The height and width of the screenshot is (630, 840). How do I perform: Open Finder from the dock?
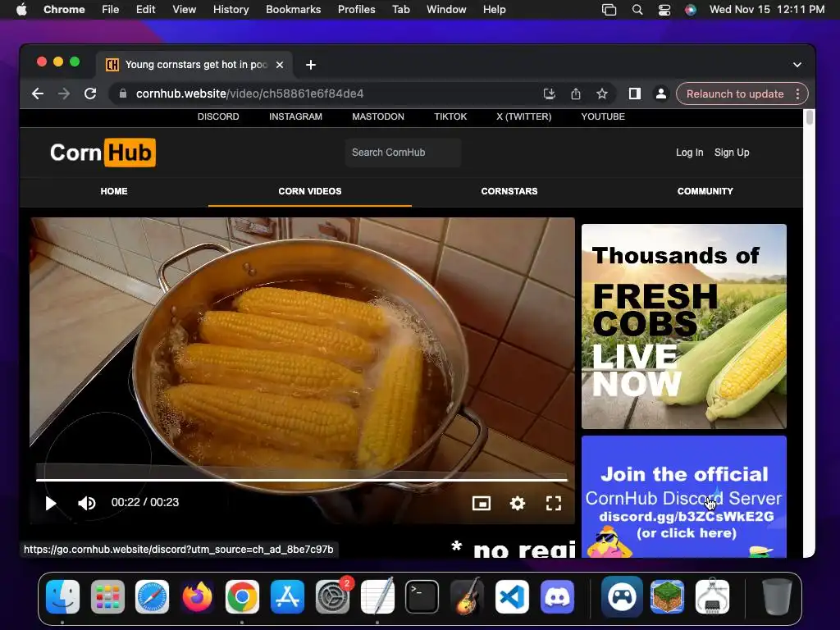[x=62, y=597]
